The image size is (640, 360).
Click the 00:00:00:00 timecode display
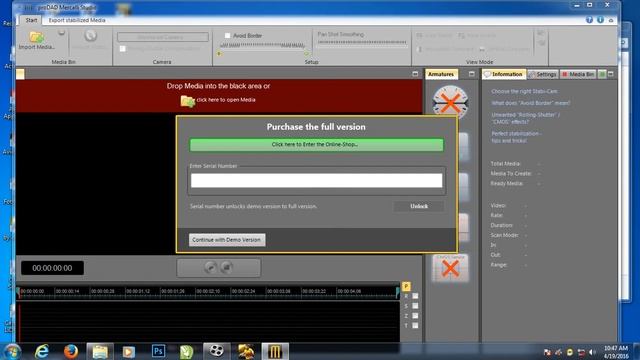click(52, 268)
